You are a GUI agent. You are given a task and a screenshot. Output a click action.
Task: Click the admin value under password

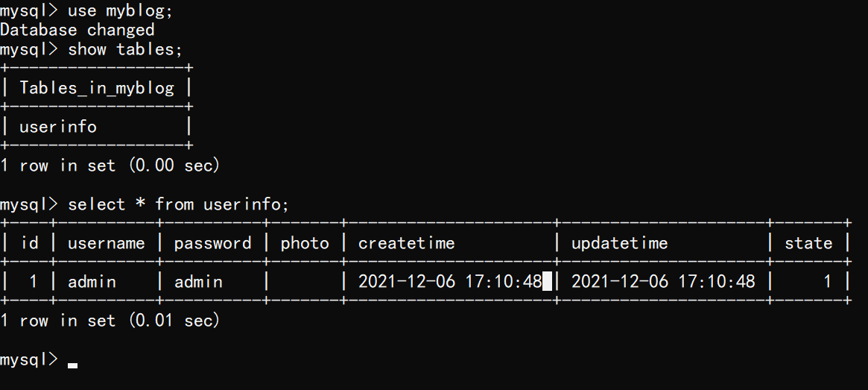tap(198, 282)
